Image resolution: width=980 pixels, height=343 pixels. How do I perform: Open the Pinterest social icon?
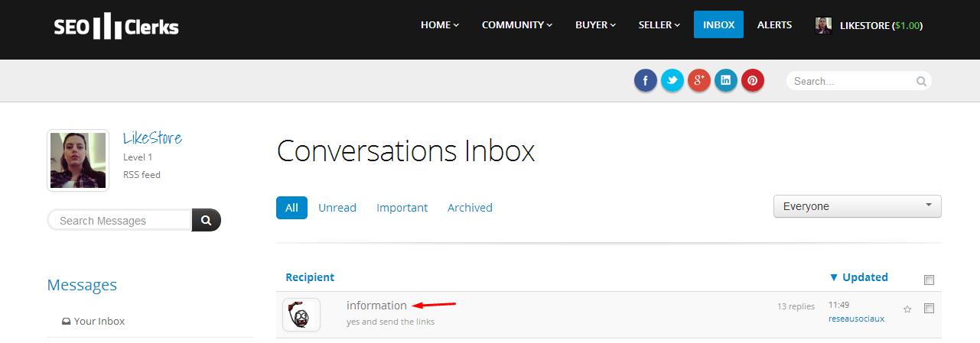click(753, 80)
